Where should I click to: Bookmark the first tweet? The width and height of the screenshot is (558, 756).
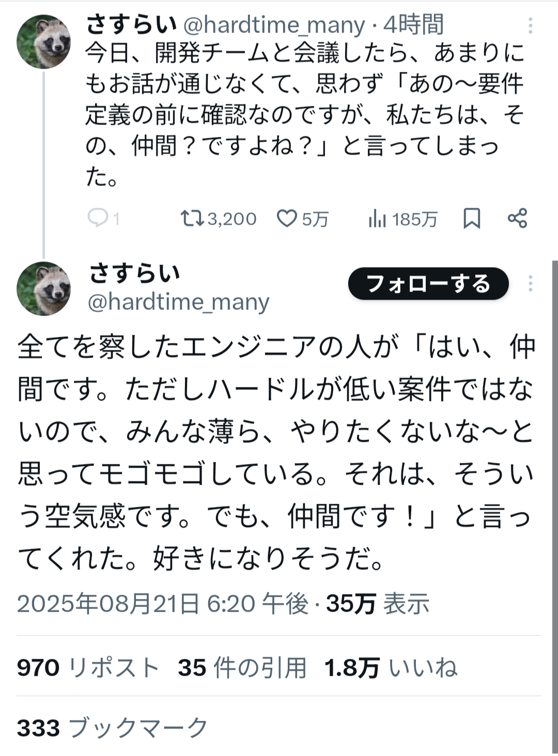coord(471,218)
